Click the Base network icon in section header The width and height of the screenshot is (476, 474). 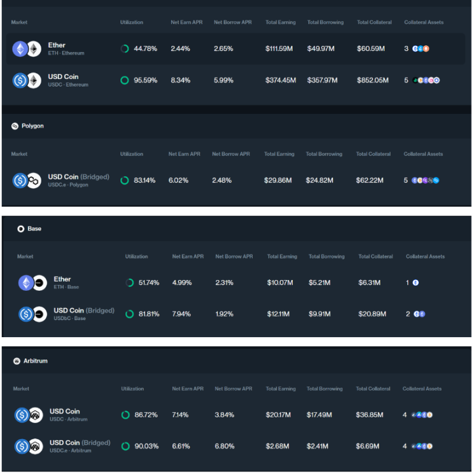click(21, 228)
